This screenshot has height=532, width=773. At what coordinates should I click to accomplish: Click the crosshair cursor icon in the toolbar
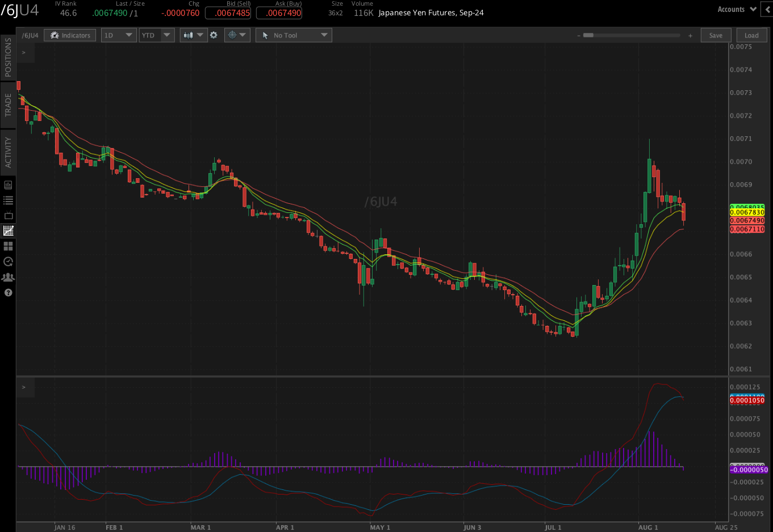(x=233, y=35)
